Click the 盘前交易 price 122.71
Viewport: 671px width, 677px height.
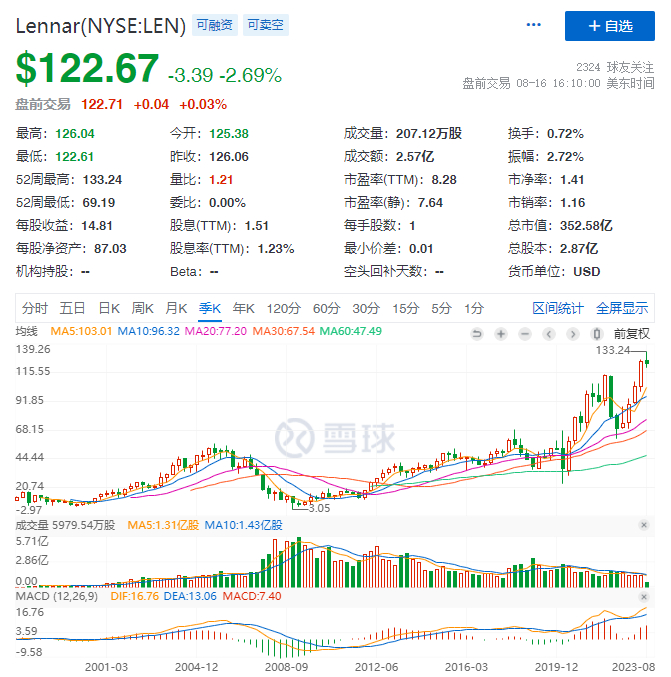coord(102,104)
